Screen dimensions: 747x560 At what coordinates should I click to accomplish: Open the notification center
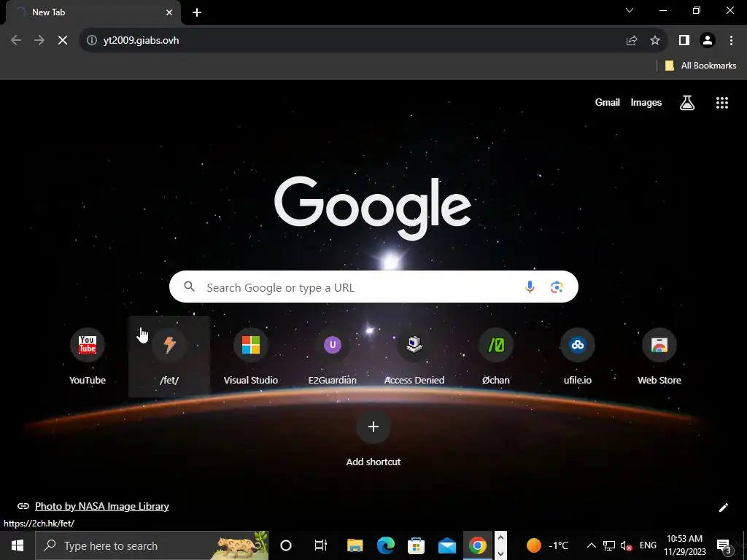(x=724, y=545)
